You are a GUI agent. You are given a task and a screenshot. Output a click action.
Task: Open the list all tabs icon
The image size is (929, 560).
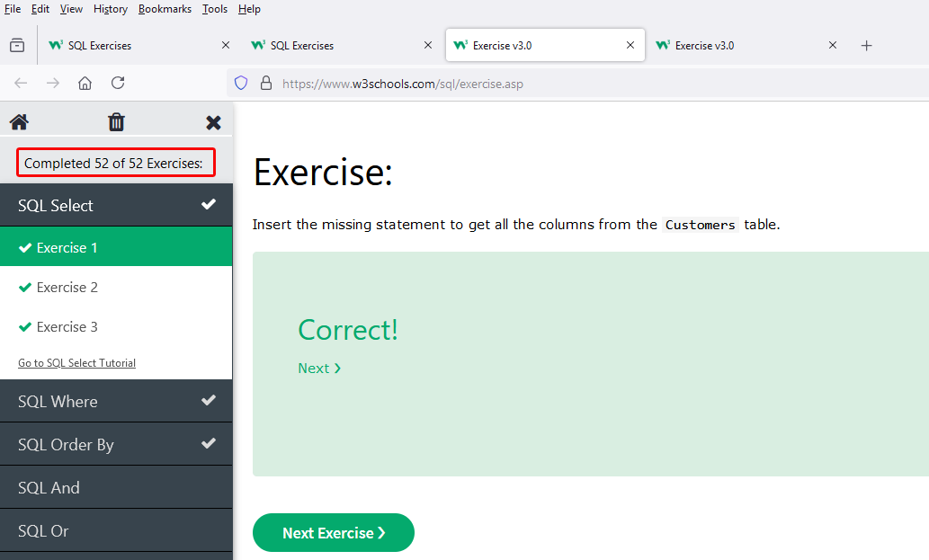[x=17, y=45]
